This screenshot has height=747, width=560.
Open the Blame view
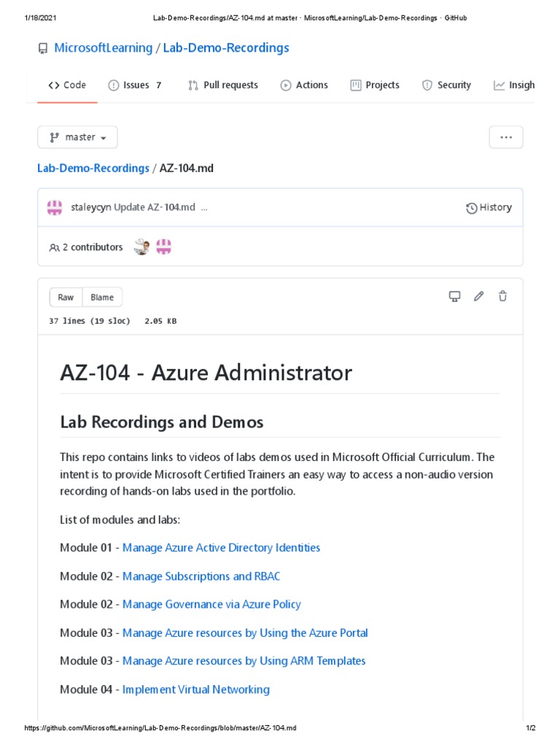tap(102, 298)
